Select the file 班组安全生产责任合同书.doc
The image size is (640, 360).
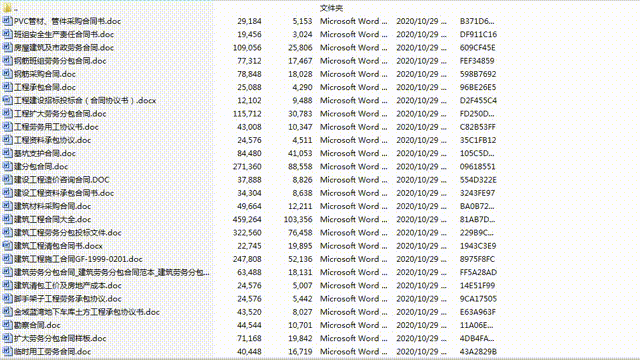tap(64, 34)
